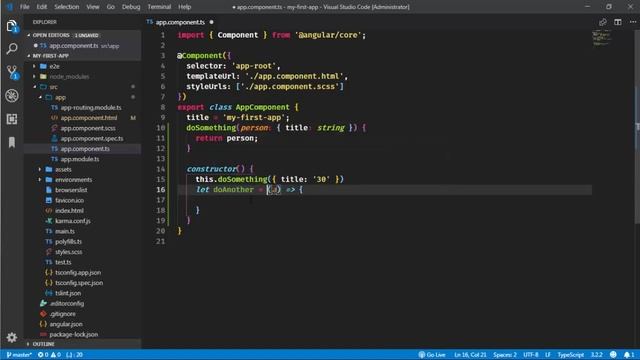Open the Debug menu
The image size is (640, 360).
point(131,7)
